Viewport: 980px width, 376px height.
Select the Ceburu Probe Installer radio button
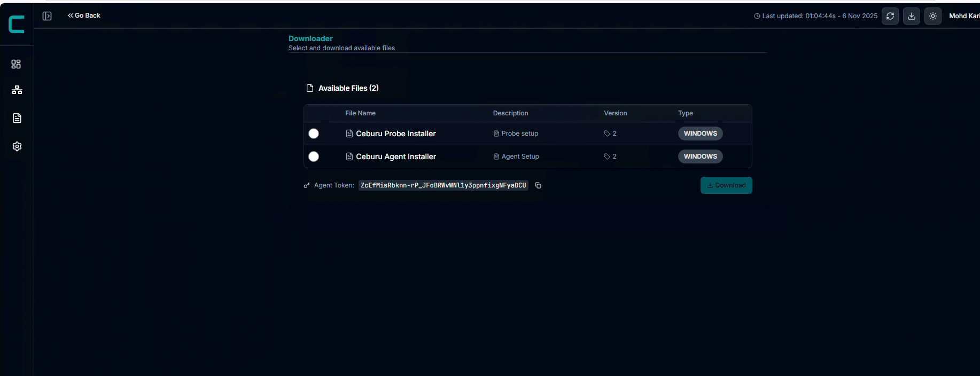[314, 134]
